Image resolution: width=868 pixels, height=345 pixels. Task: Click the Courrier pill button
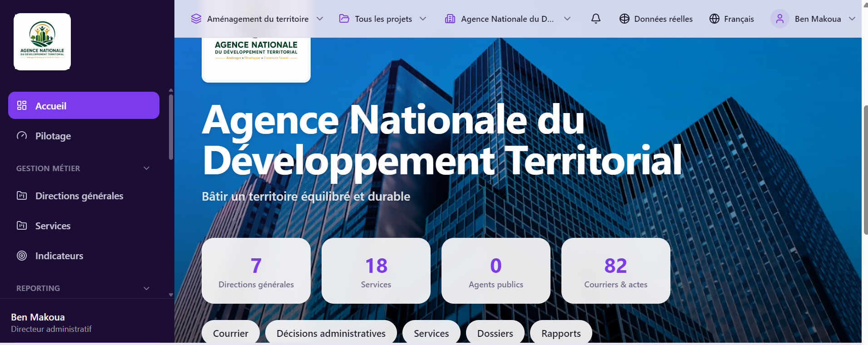tap(231, 333)
